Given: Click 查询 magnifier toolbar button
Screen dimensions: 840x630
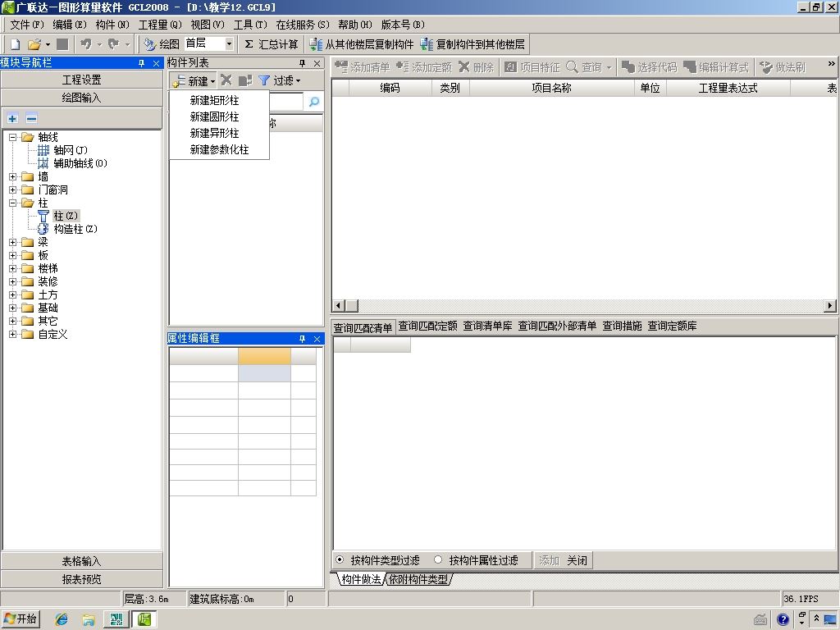Looking at the screenshot, I should 584,67.
